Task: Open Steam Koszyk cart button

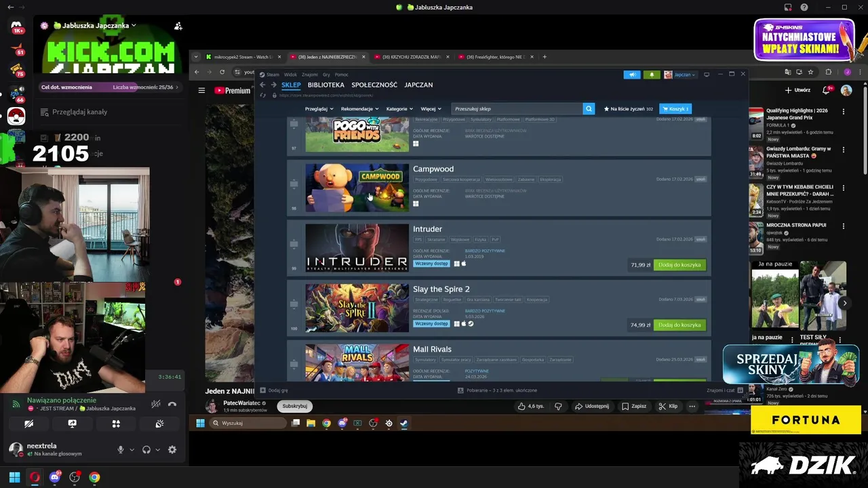Action: coord(675,108)
